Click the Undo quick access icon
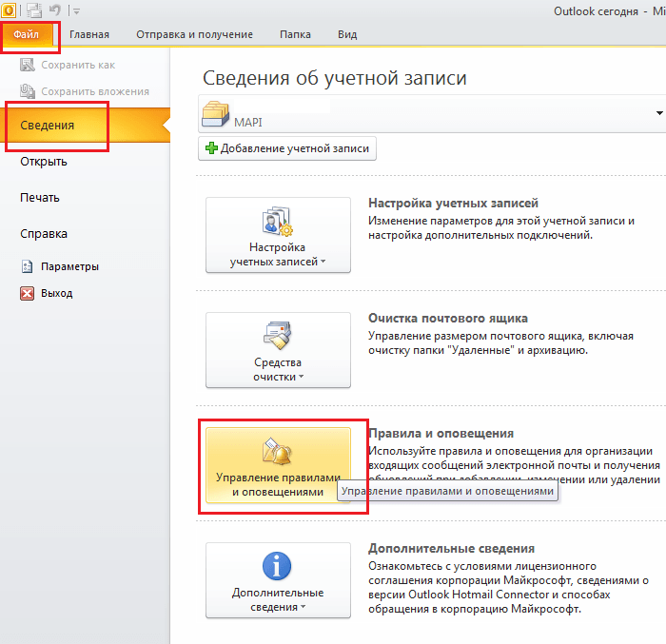 tap(55, 10)
